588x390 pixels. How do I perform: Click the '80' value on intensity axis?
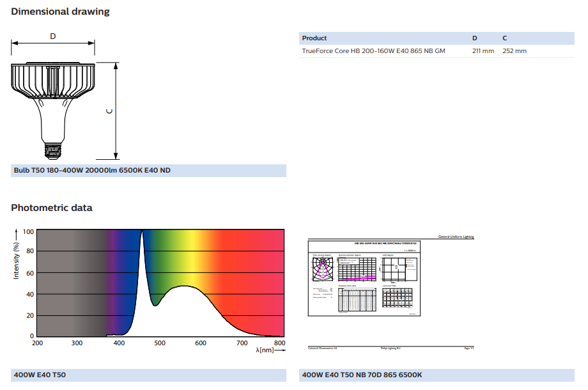[x=30, y=251]
